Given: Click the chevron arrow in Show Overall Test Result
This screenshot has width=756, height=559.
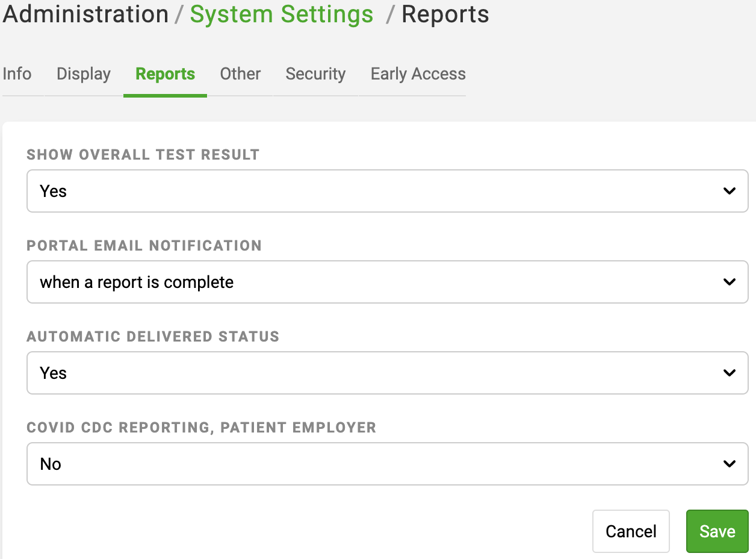Looking at the screenshot, I should click(x=729, y=191).
